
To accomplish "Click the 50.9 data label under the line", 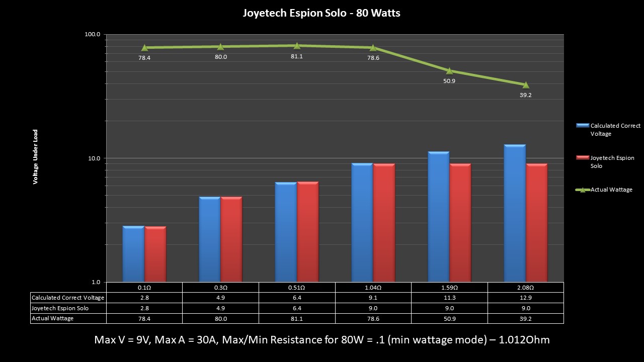I will (449, 81).
